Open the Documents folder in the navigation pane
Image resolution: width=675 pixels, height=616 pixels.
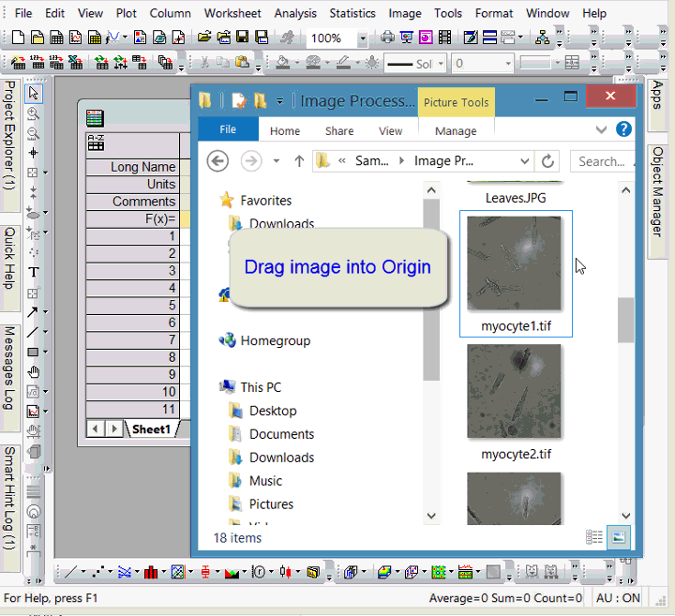point(281,434)
